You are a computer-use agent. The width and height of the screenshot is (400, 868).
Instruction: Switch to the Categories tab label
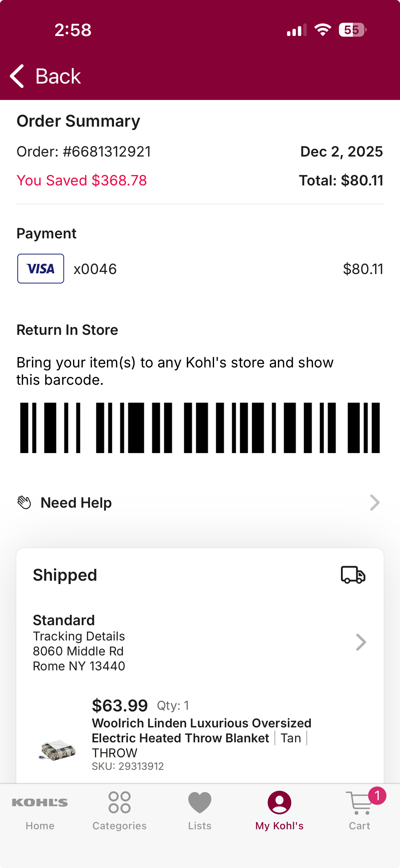pyautogui.click(x=119, y=826)
